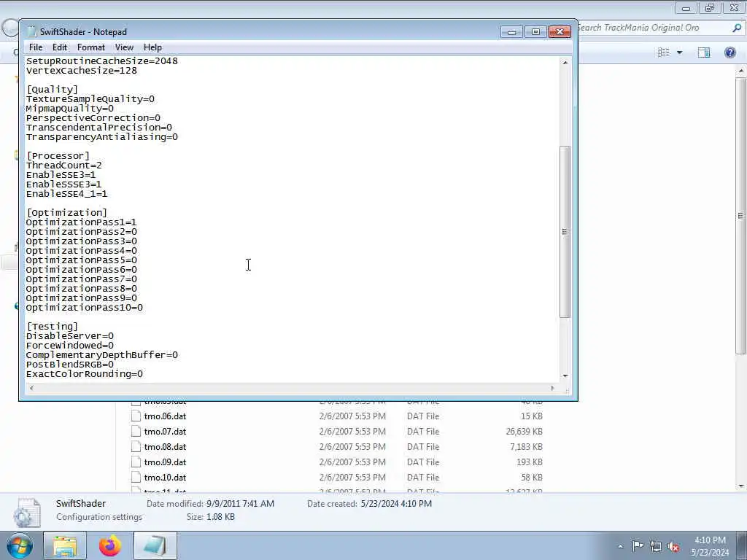Maximize the Notepad window

point(535,32)
